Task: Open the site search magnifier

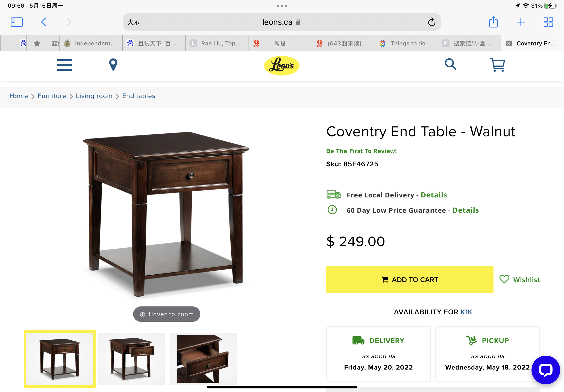Action: [x=450, y=64]
